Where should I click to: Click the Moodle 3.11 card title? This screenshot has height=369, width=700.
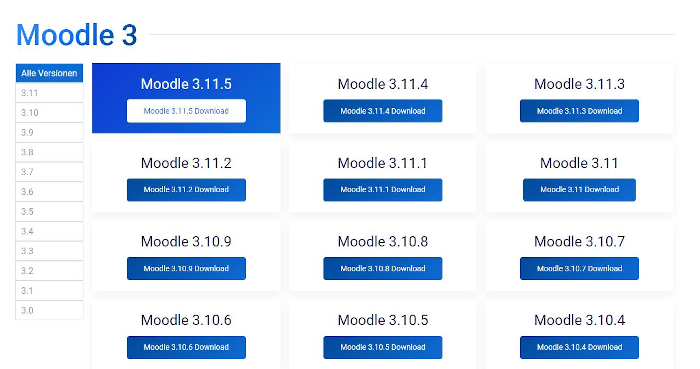[579, 163]
